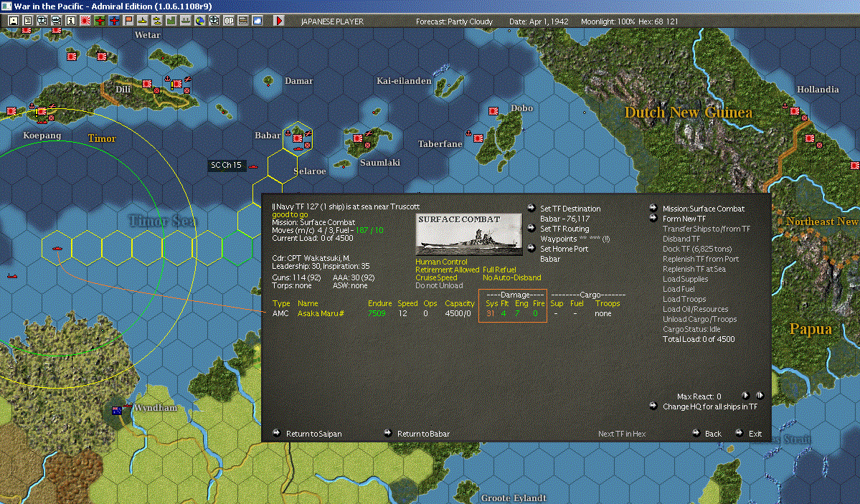Choose Replenish TF from Port
This screenshot has width=860, height=504.
700,259
